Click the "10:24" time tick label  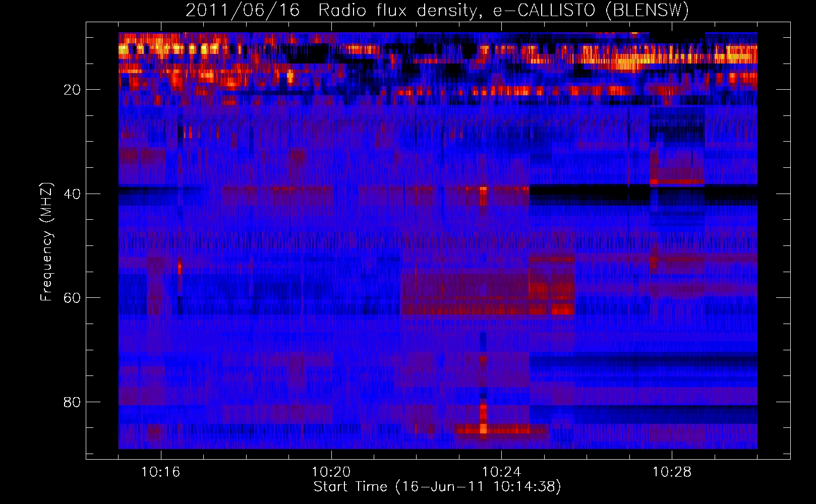[502, 472]
